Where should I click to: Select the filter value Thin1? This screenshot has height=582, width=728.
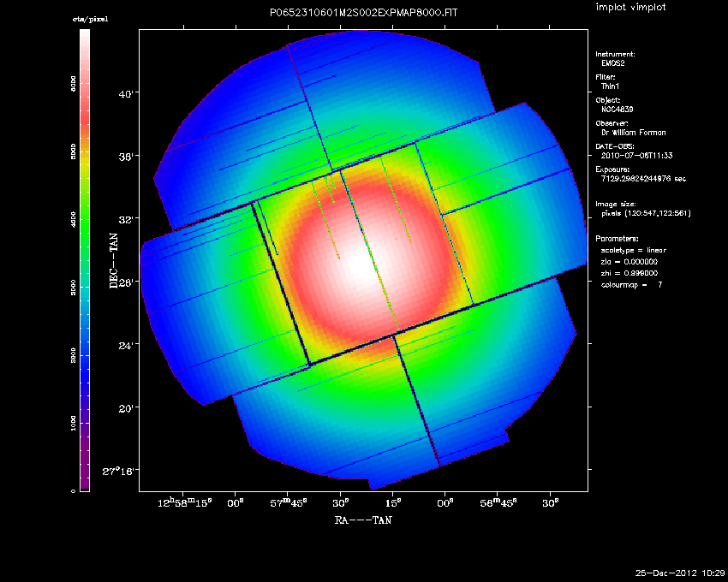(609, 86)
